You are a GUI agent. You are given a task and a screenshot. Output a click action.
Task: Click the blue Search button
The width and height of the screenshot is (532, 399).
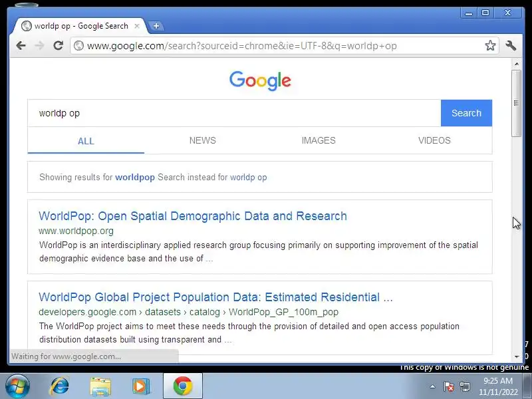466,113
